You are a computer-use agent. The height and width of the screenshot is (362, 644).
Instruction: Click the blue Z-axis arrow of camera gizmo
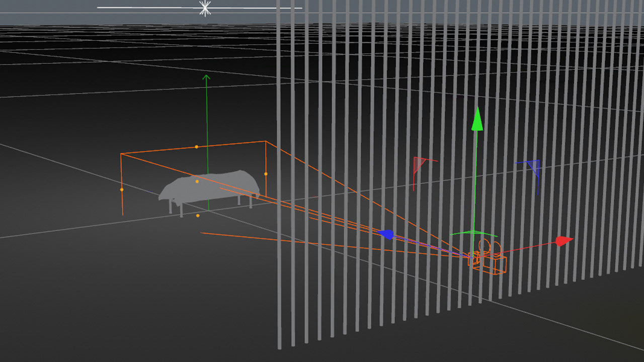click(x=386, y=234)
